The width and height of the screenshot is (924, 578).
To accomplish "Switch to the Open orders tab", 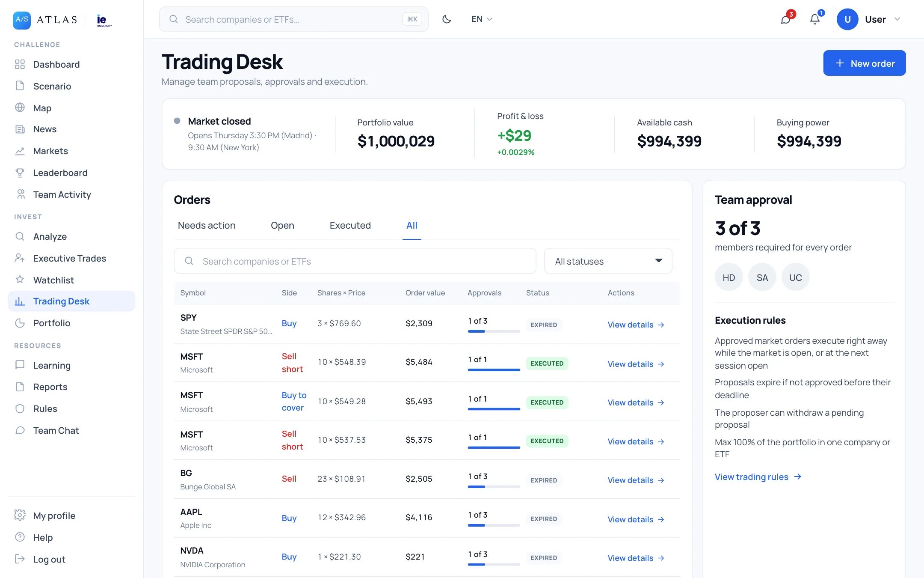I will click(x=282, y=226).
